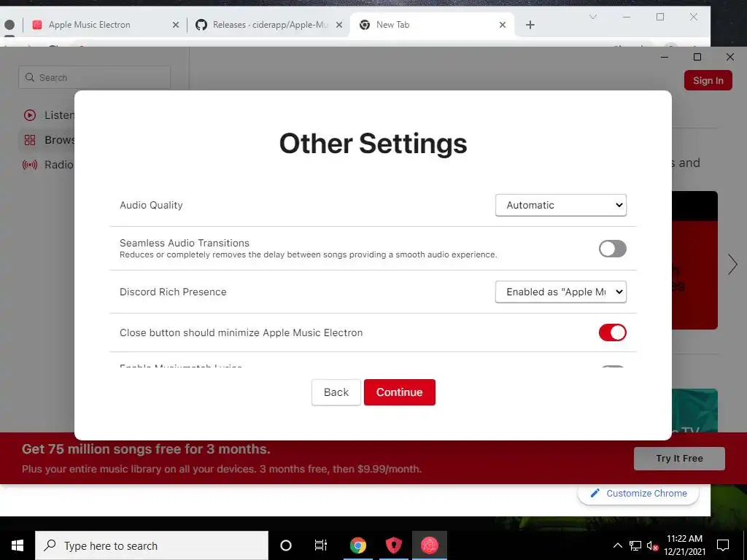The image size is (747, 560).
Task: Open Cortana circle icon on taskbar
Action: click(x=286, y=545)
